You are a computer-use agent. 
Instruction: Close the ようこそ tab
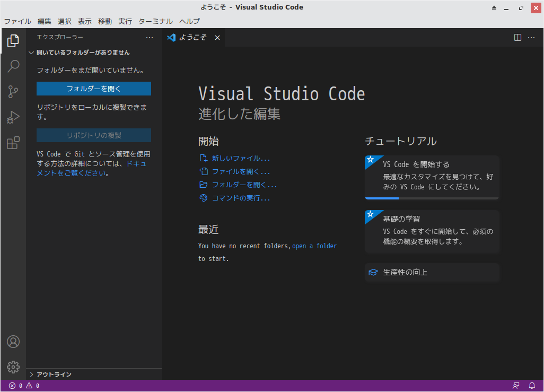pos(217,38)
